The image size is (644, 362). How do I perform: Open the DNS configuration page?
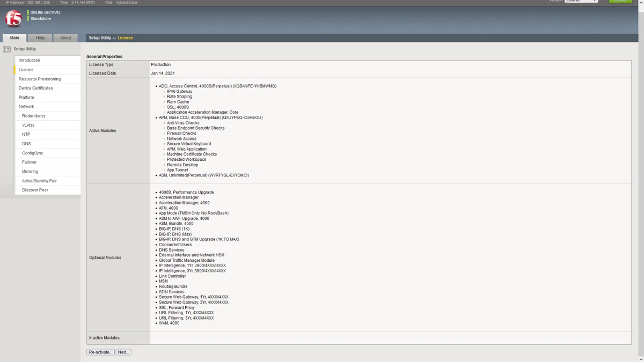pyautogui.click(x=26, y=143)
